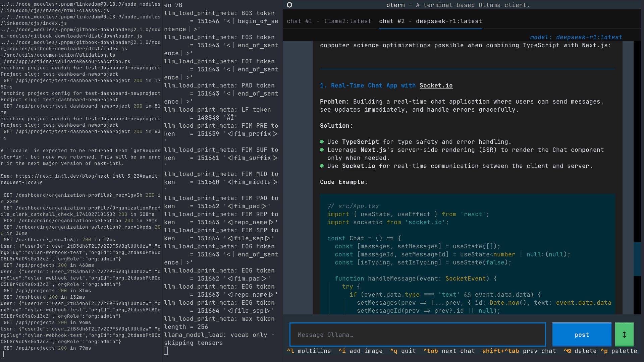The width and height of the screenshot is (644, 362).
Task: Open the Socket.io link in the bullet list
Action: tap(359, 166)
